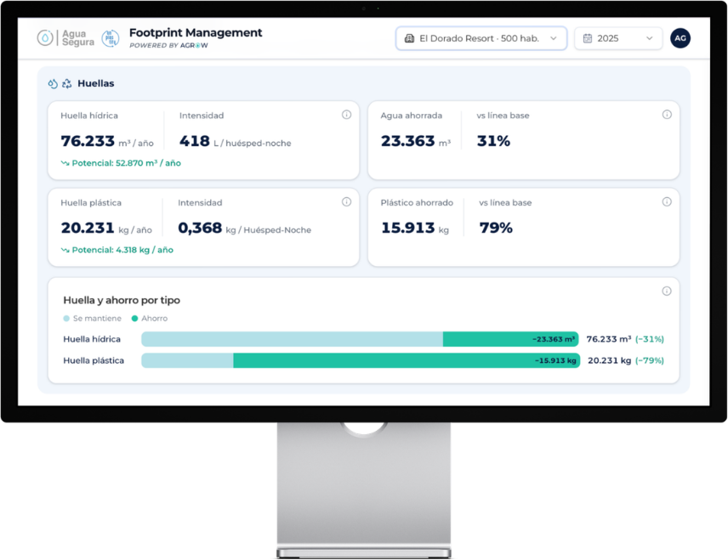Show info for Plástico ahorrado card
This screenshot has height=560, width=728.
[667, 202]
